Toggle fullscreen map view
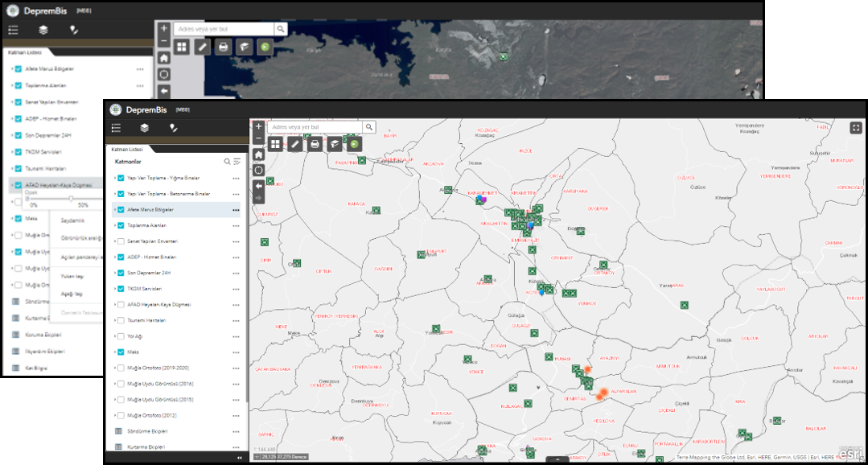The height and width of the screenshot is (465, 868). click(856, 127)
